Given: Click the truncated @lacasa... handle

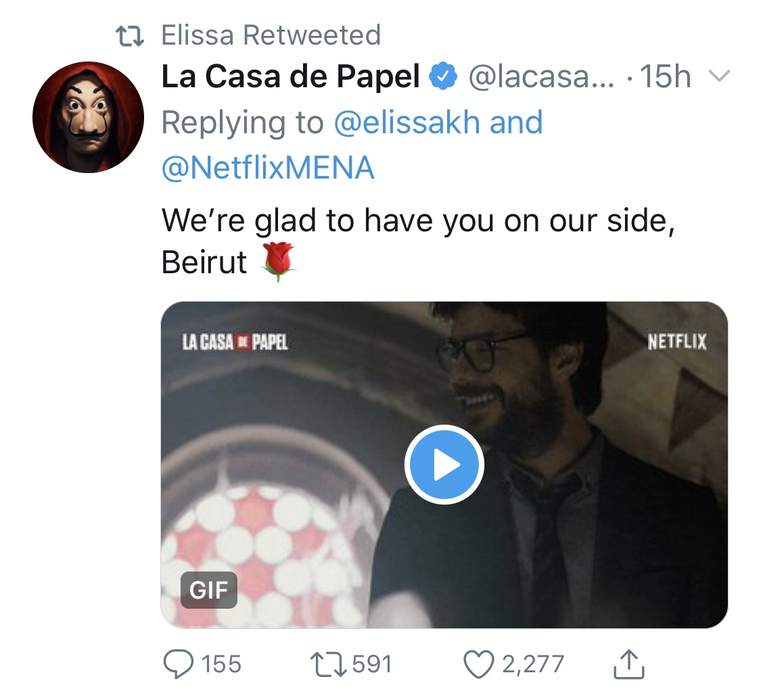Looking at the screenshot, I should (x=541, y=78).
